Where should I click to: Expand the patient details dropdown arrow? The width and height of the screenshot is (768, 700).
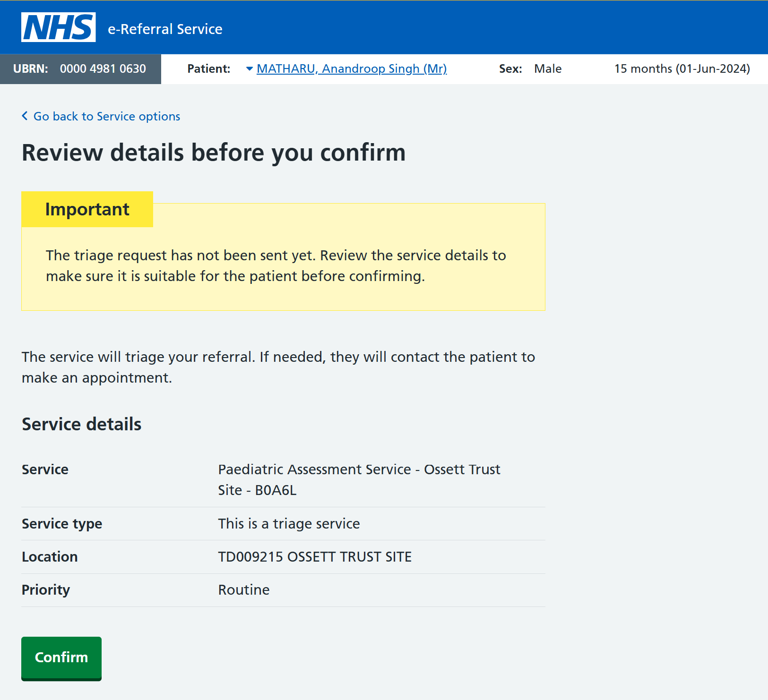(x=250, y=69)
